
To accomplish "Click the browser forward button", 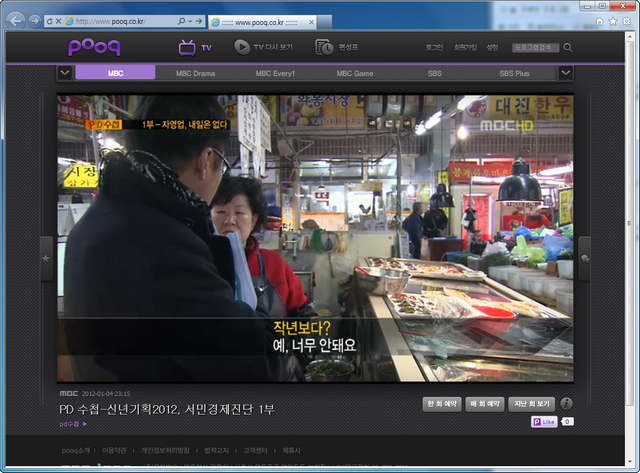I will point(34,21).
